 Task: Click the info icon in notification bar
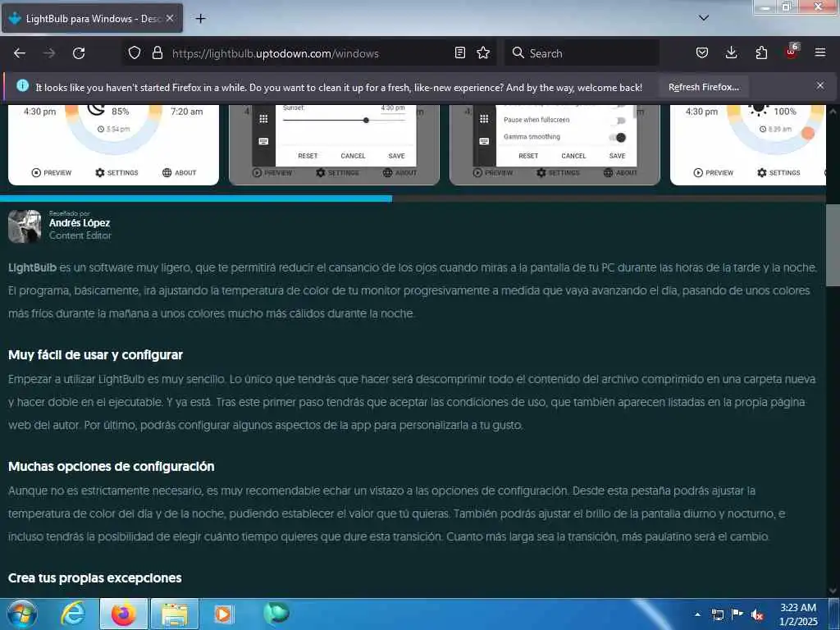click(x=22, y=85)
